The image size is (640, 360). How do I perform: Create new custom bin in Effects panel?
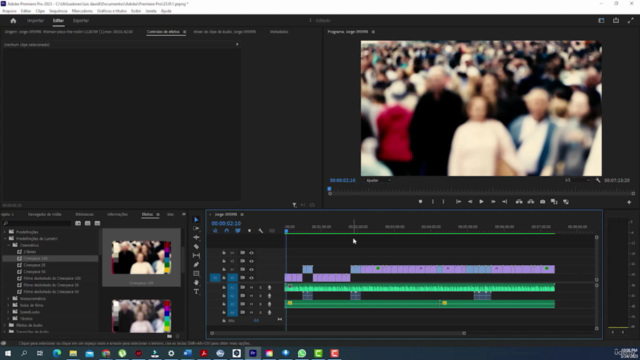(169, 336)
